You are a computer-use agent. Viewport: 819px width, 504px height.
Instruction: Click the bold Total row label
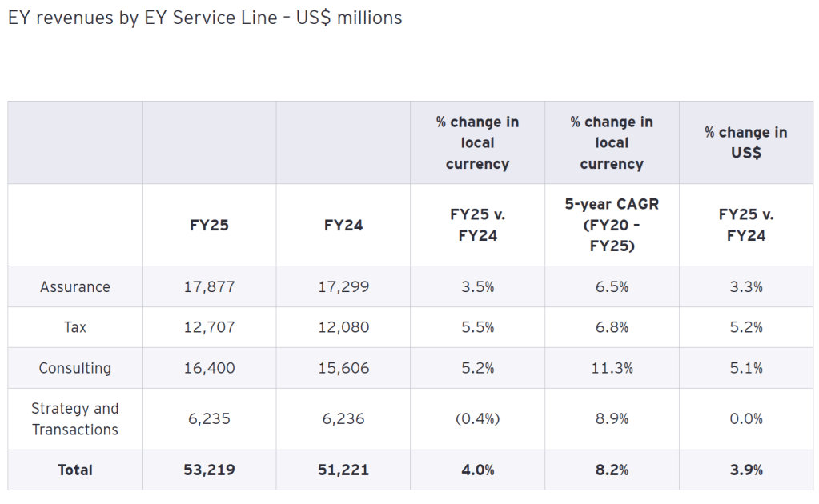tap(75, 470)
